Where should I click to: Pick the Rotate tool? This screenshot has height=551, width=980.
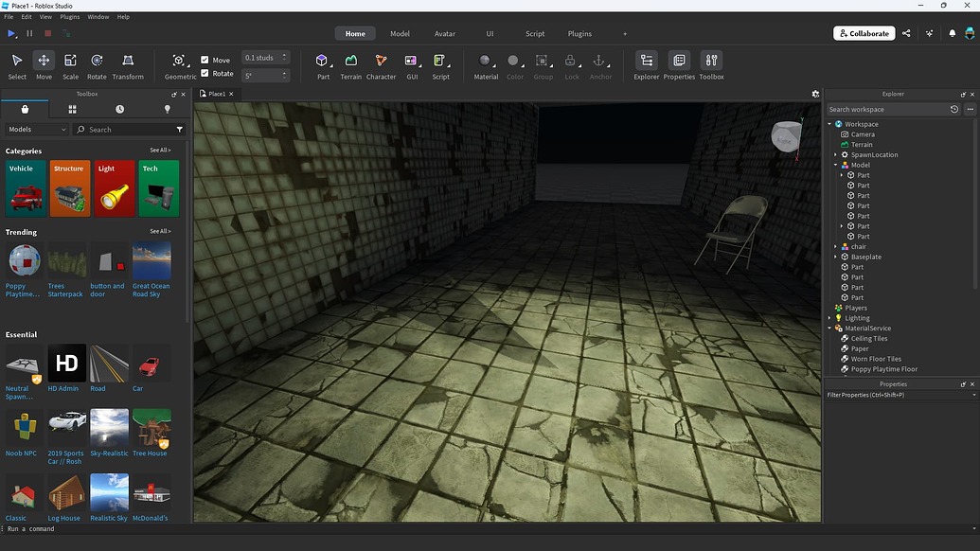point(97,65)
